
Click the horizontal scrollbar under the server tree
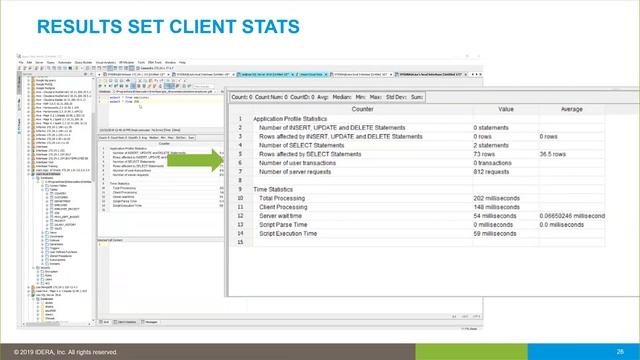click(56, 324)
